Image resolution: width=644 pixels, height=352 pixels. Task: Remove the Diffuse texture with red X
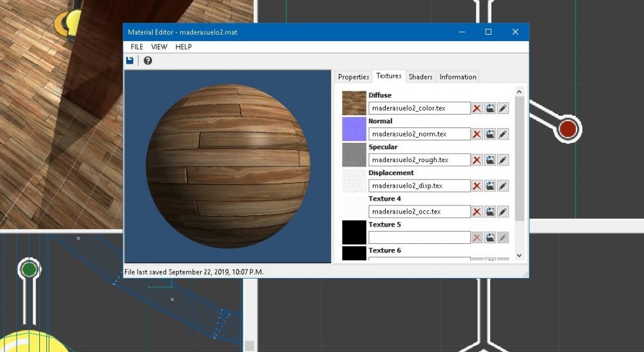[x=477, y=108]
